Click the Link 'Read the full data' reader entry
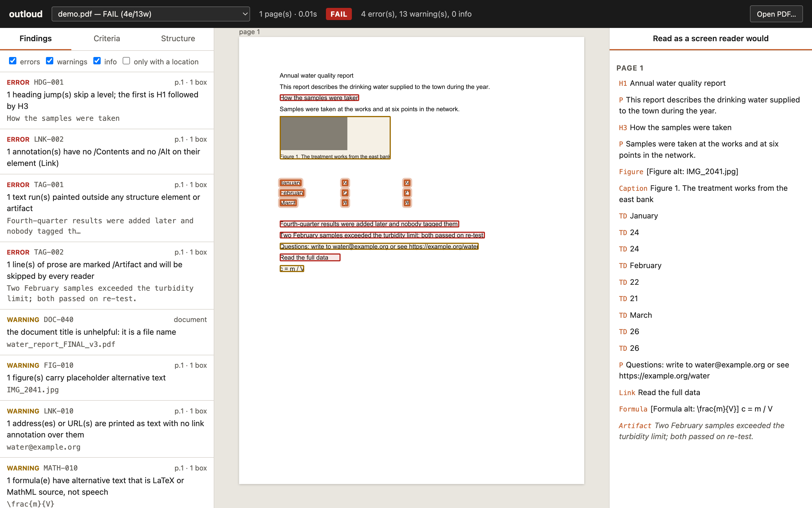 pos(659,393)
